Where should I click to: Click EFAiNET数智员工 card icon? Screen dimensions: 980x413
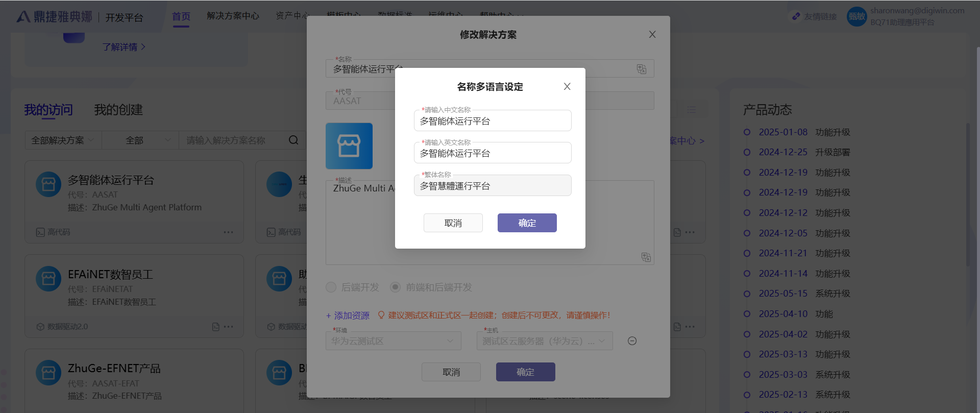(x=48, y=279)
